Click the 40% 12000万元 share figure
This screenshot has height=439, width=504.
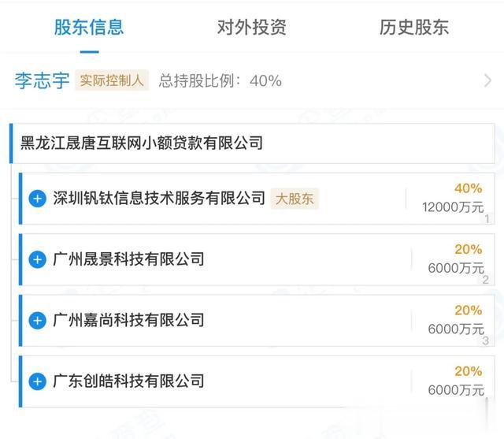click(453, 198)
